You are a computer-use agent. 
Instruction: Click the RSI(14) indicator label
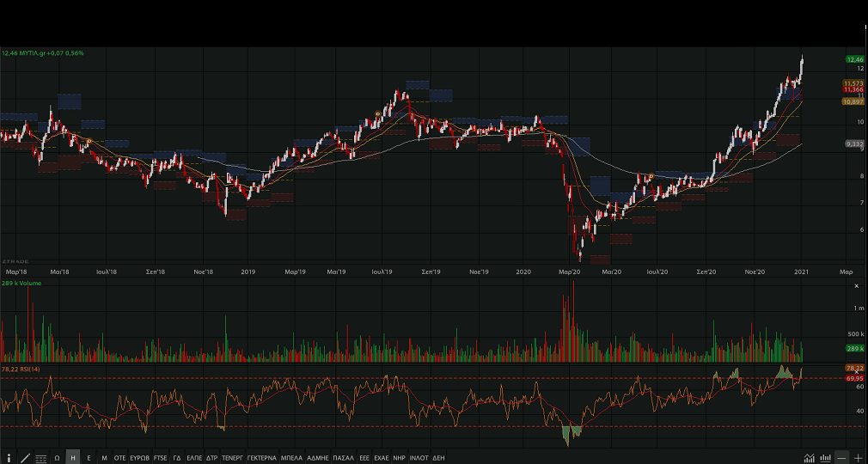pyautogui.click(x=21, y=369)
